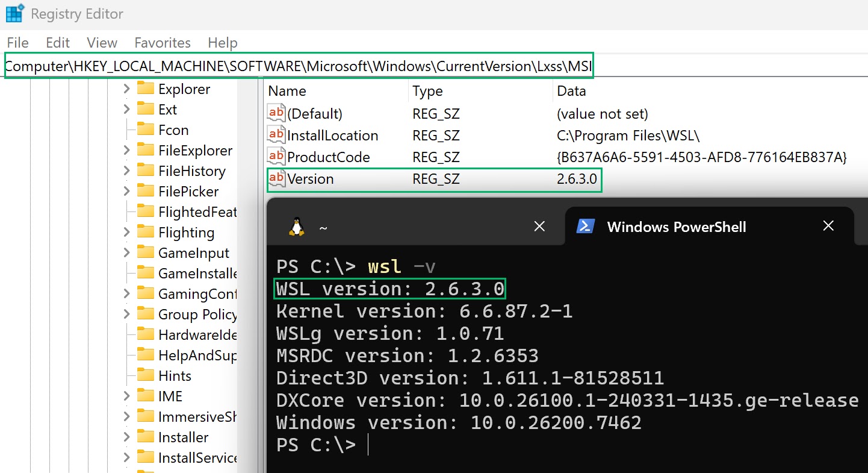Select the InstallLocation value icon
This screenshot has height=473, width=868.
pos(276,135)
